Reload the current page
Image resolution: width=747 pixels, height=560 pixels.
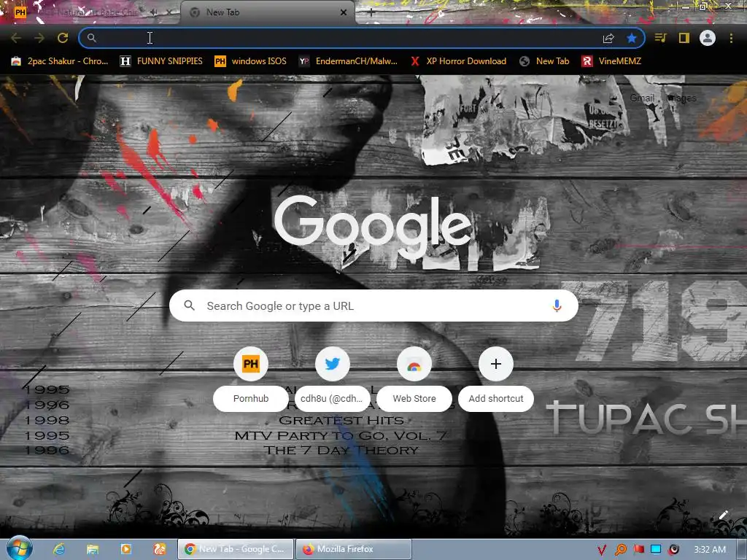63,38
